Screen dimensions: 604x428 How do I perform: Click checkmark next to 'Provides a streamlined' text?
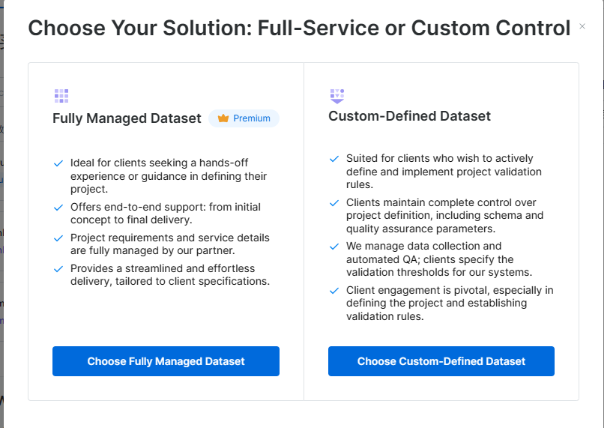[x=58, y=267]
